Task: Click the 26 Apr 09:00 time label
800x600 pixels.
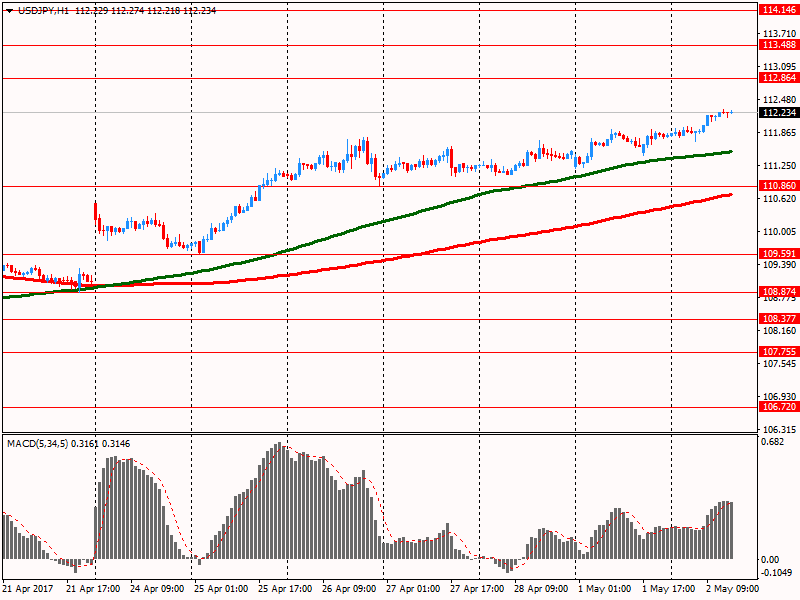Action: click(349, 589)
